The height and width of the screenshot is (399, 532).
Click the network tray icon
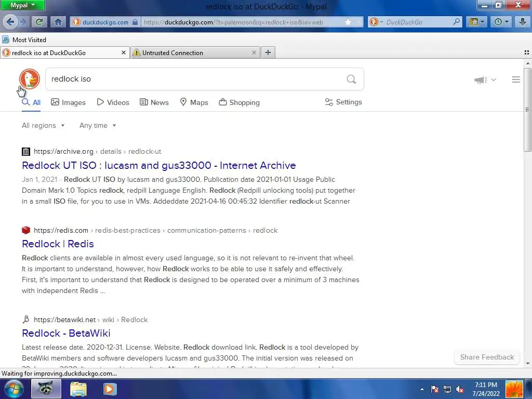pyautogui.click(x=447, y=389)
